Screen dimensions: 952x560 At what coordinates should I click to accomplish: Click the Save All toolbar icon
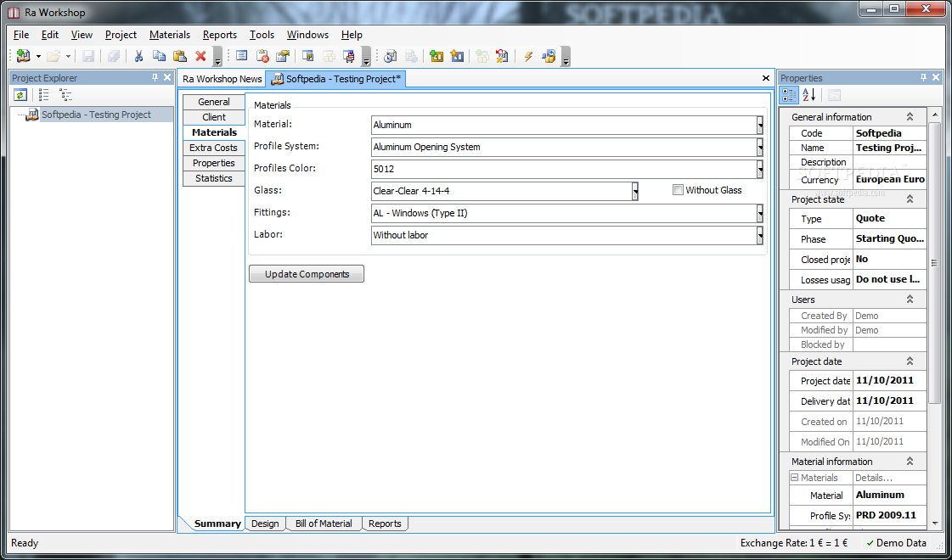coord(114,57)
